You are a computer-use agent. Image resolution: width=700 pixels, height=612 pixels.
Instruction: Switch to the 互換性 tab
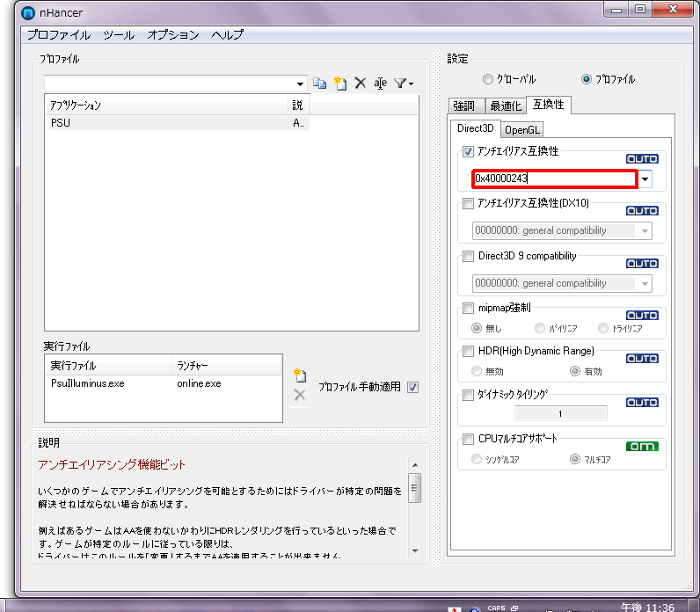[x=548, y=105]
